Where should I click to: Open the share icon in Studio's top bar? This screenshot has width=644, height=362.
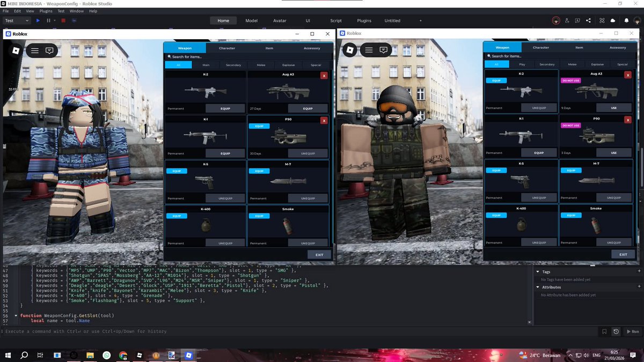coord(589,20)
